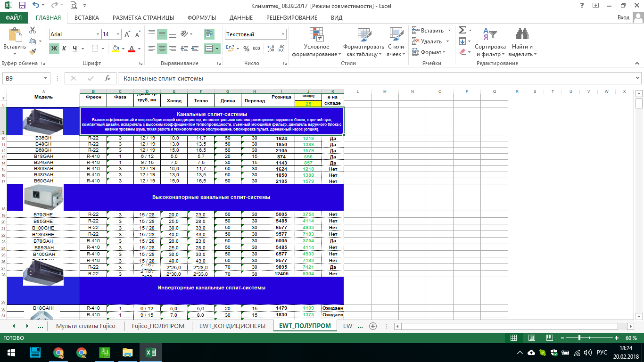Toggle middle vertical alignment
The width and height of the screenshot is (644, 362).
coord(162,34)
